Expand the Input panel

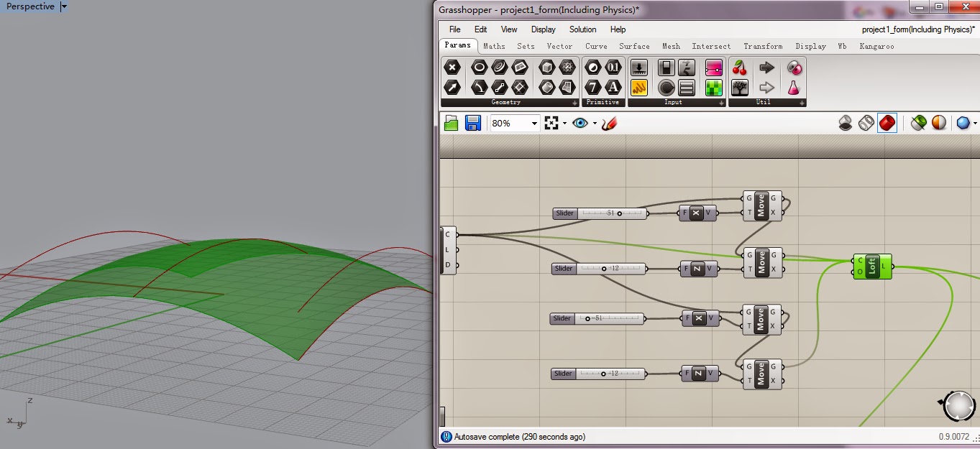721,103
